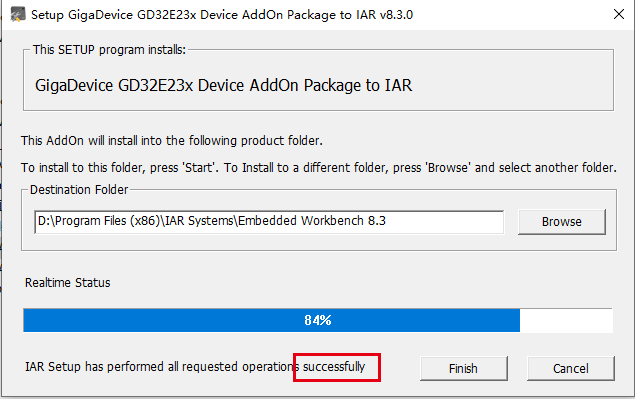Click the 'This SETUP program installs:' group label
Image resolution: width=635 pixels, height=399 pixels.
pyautogui.click(x=109, y=50)
